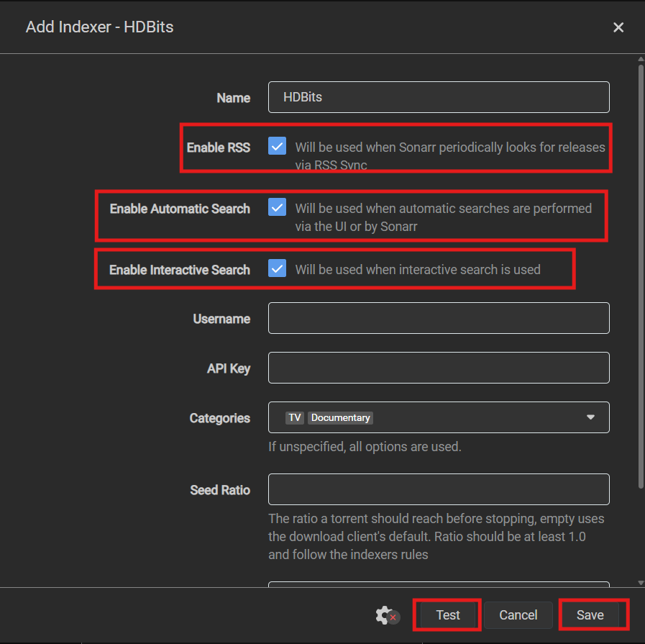Click the TV category tag
The height and width of the screenshot is (644, 645).
click(x=295, y=417)
